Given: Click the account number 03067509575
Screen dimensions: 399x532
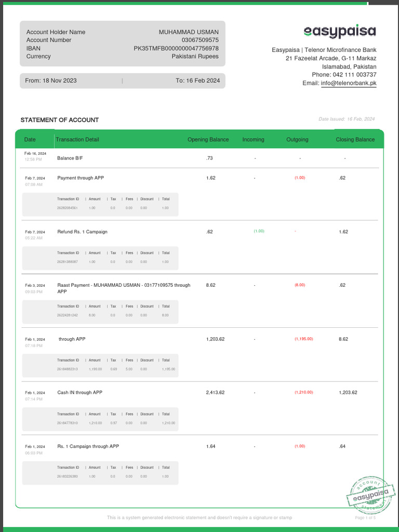Looking at the screenshot, I should tap(200, 40).
